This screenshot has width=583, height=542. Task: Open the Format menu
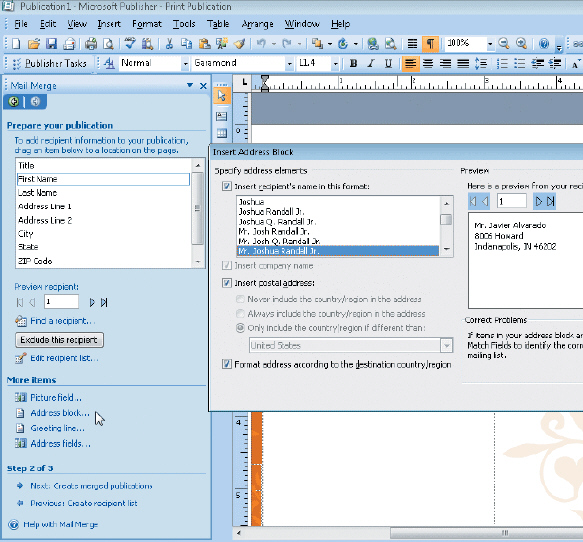pos(147,24)
